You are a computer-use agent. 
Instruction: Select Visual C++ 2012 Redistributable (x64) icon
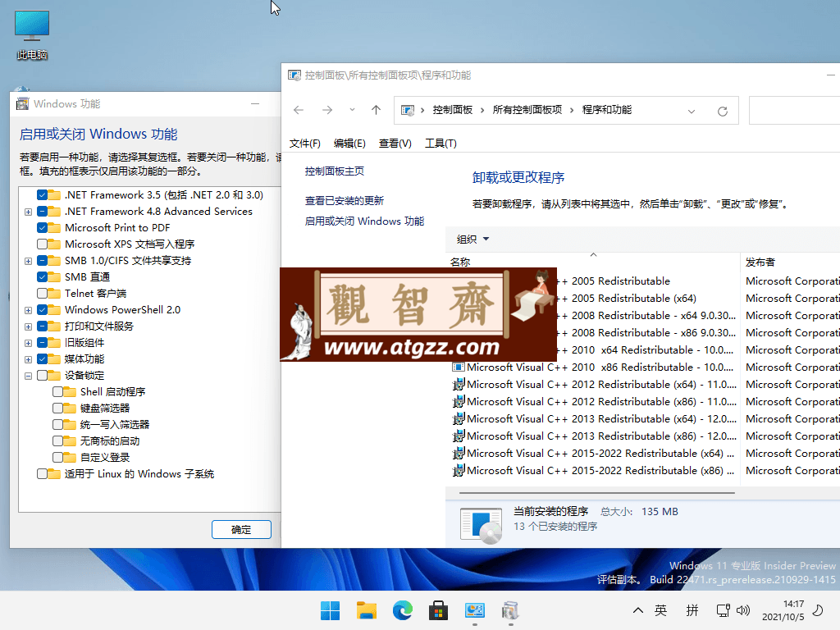[x=458, y=385]
